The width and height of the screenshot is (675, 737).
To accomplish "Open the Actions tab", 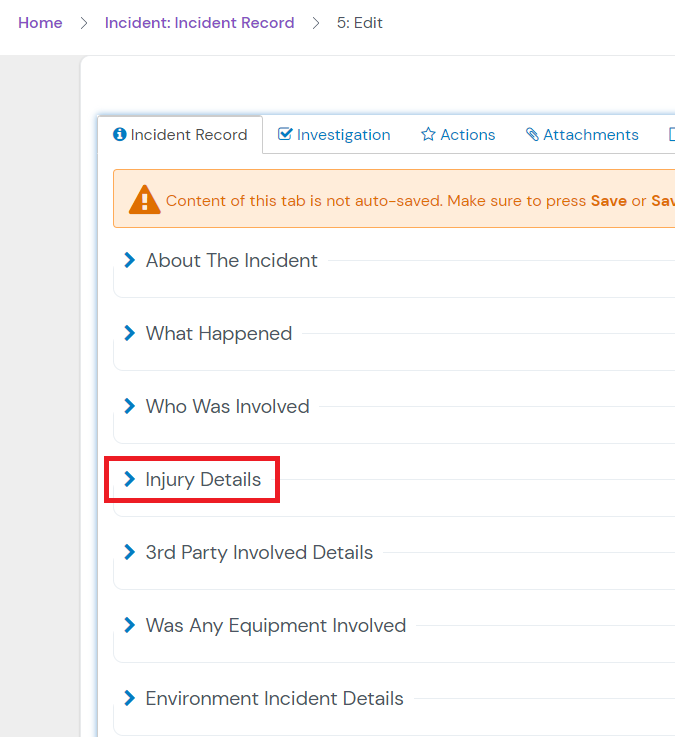I will pos(467,135).
